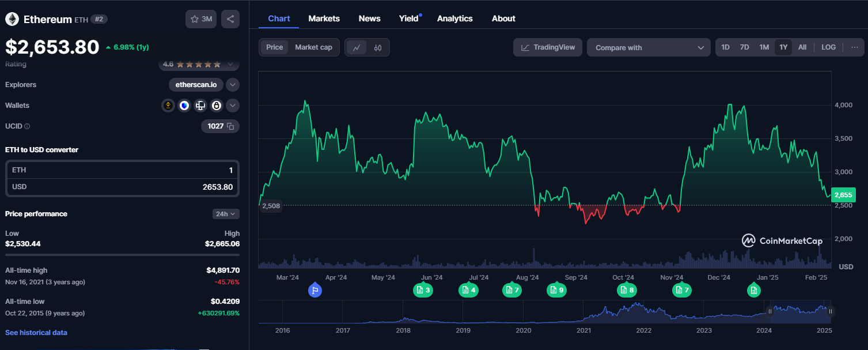The image size is (868, 350).
Task: Open the Jul '24 news marker with 4
Action: pos(468,290)
